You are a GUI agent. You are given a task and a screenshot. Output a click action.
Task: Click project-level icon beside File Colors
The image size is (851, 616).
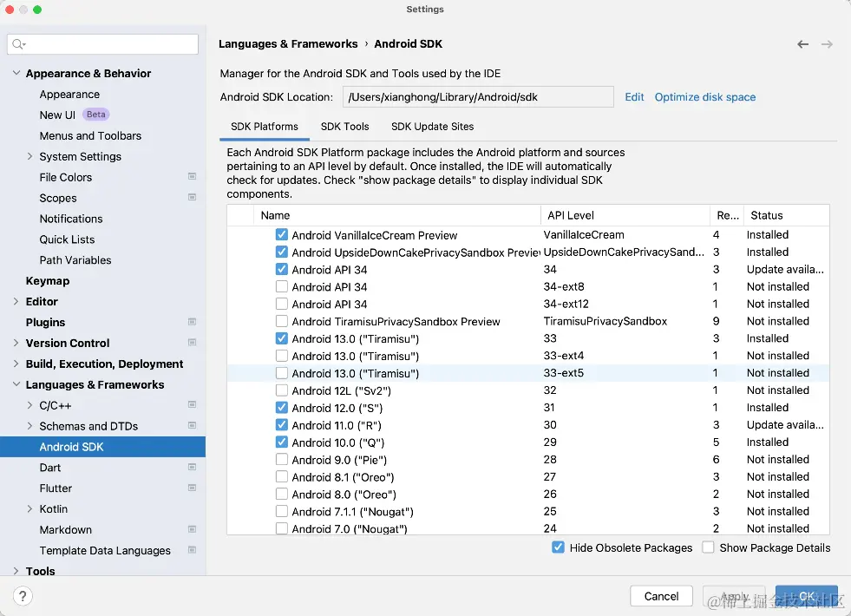tap(192, 176)
